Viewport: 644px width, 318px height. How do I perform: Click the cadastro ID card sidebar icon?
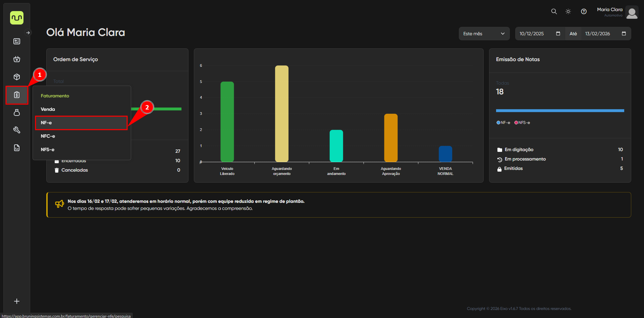pyautogui.click(x=17, y=41)
